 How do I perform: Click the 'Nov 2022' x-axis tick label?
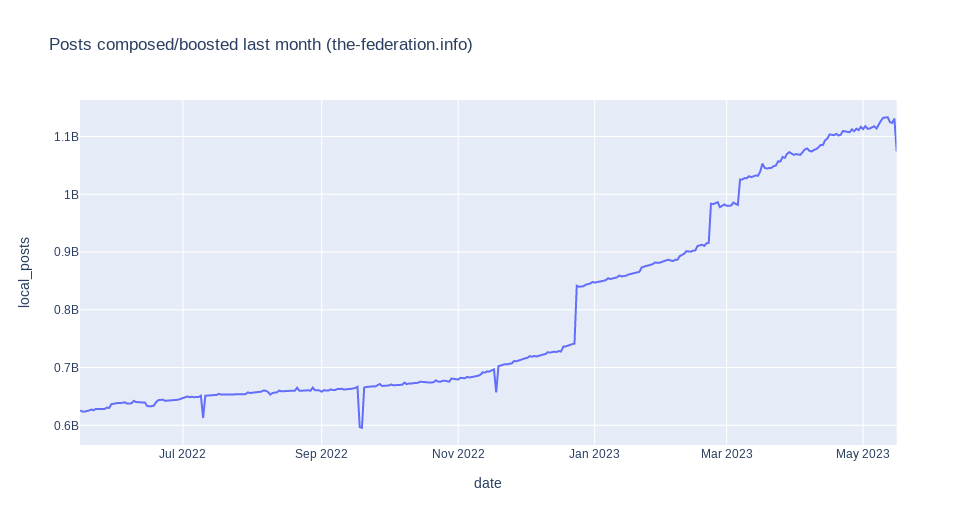point(458,454)
